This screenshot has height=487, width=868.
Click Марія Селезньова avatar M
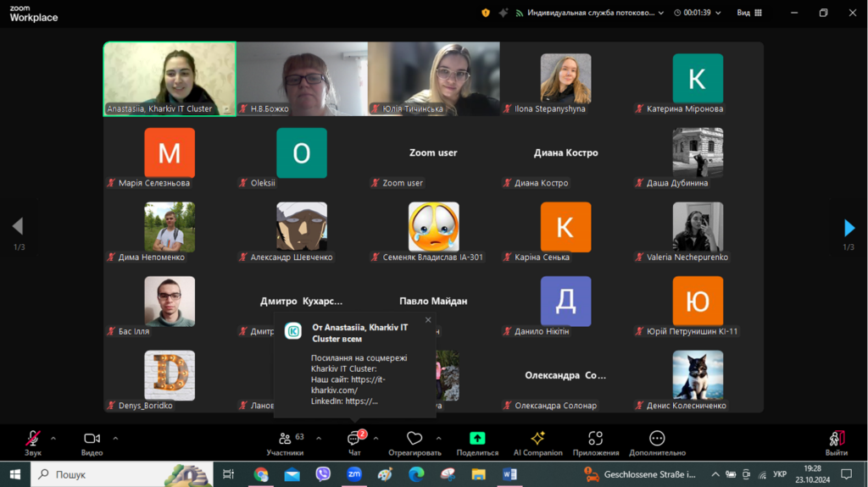170,152
